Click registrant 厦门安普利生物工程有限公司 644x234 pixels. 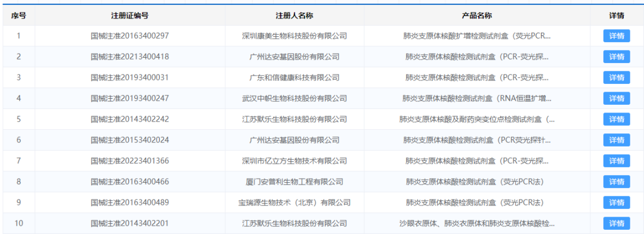tap(295, 182)
